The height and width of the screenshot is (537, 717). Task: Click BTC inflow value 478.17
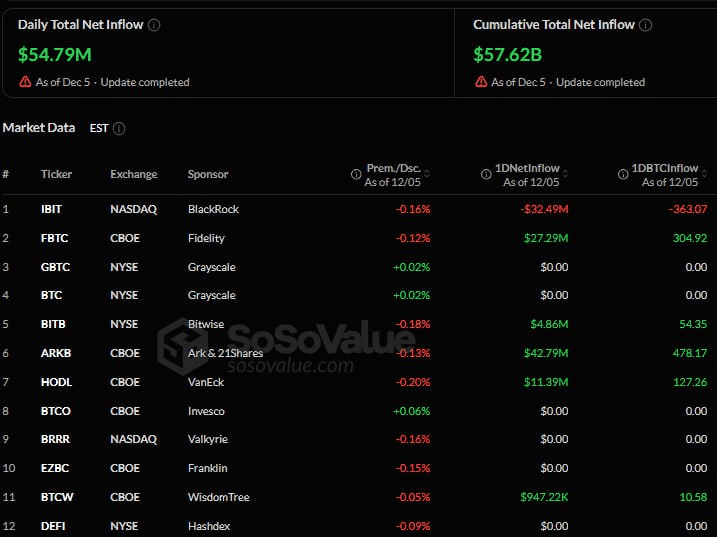690,353
